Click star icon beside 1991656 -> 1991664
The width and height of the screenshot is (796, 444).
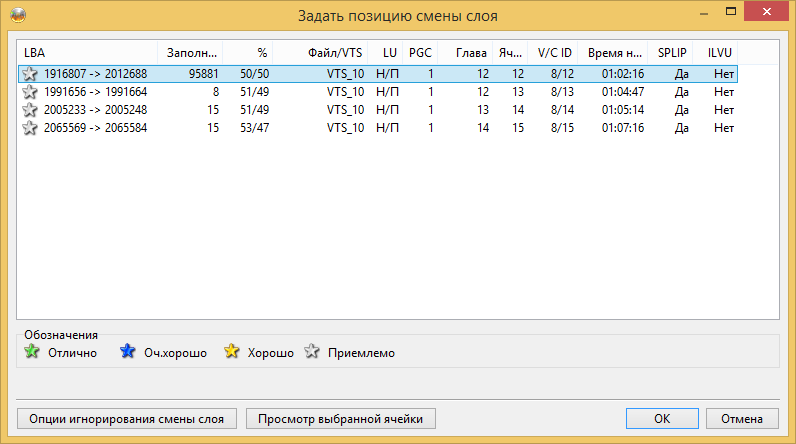pyautogui.click(x=30, y=92)
